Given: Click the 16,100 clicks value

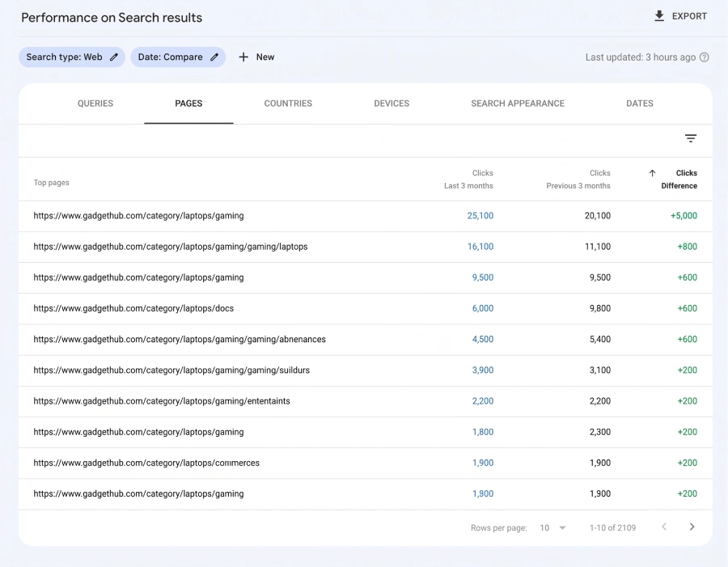Looking at the screenshot, I should click(480, 247).
